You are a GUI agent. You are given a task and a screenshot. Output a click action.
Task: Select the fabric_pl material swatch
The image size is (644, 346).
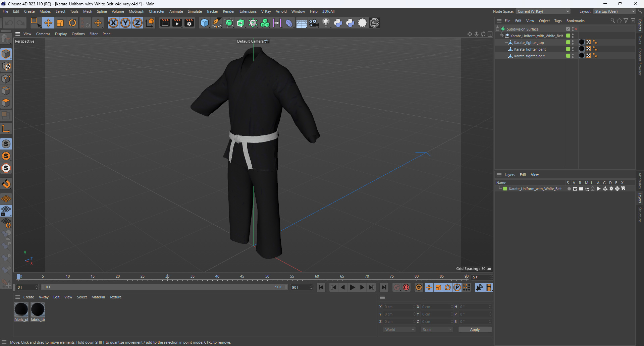pyautogui.click(x=21, y=309)
